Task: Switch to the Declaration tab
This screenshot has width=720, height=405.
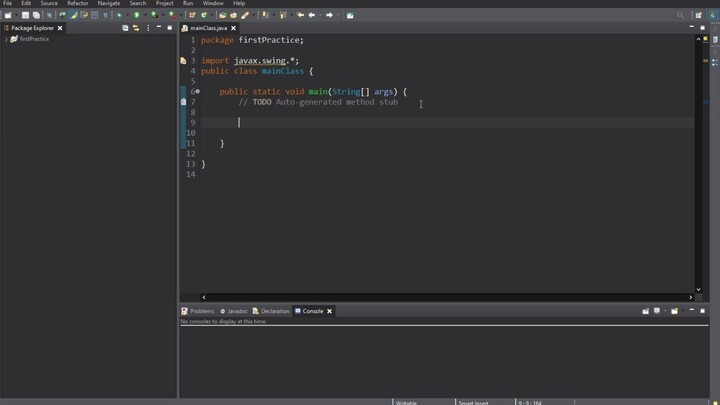Action: point(271,311)
